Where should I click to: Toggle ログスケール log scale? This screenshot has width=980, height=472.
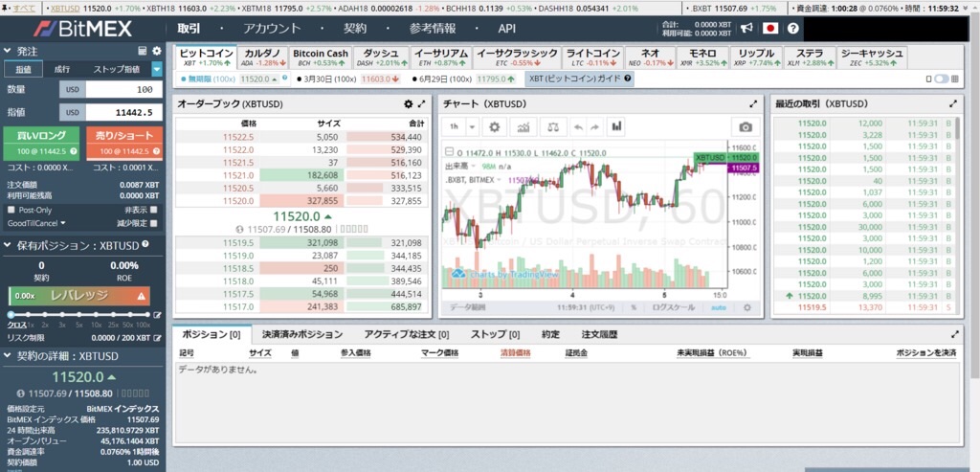tap(673, 307)
